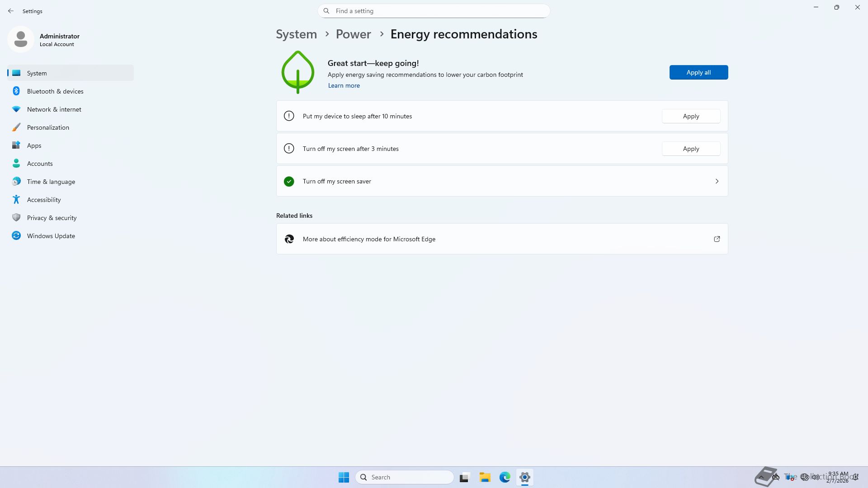Screen dimensions: 868x488
Task: Open the Apps settings page
Action: [34, 145]
